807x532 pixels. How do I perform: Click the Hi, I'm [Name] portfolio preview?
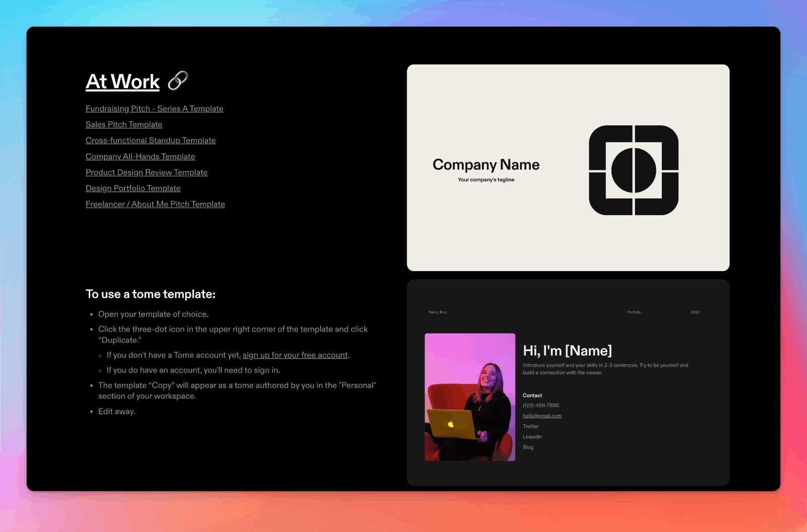tap(568, 382)
